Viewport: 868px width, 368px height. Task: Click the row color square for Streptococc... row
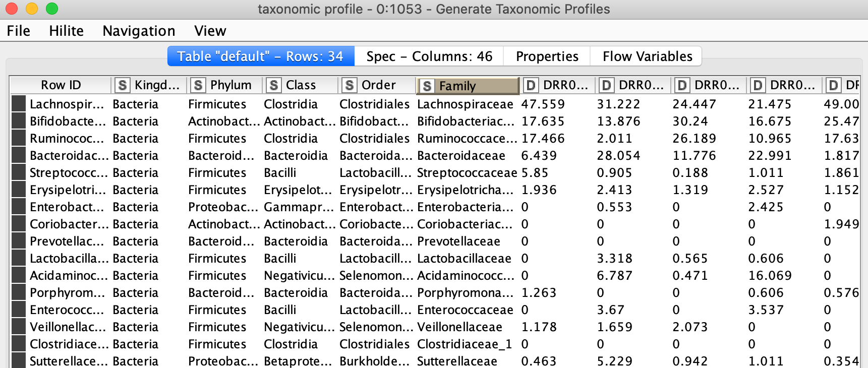point(19,172)
